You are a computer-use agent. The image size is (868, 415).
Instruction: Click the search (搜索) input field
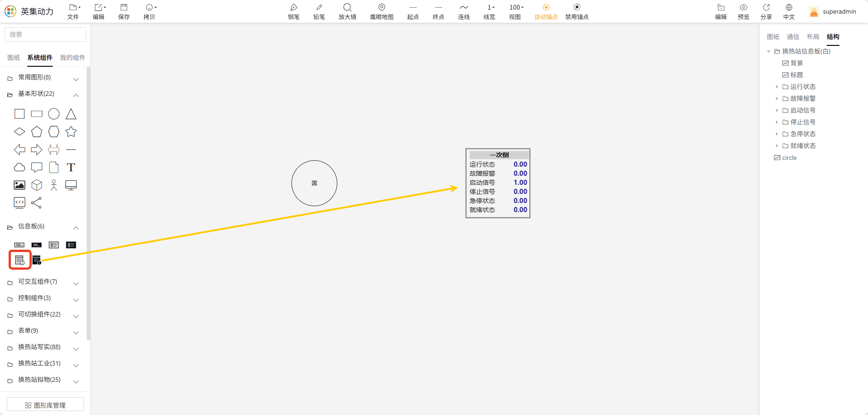click(x=45, y=35)
